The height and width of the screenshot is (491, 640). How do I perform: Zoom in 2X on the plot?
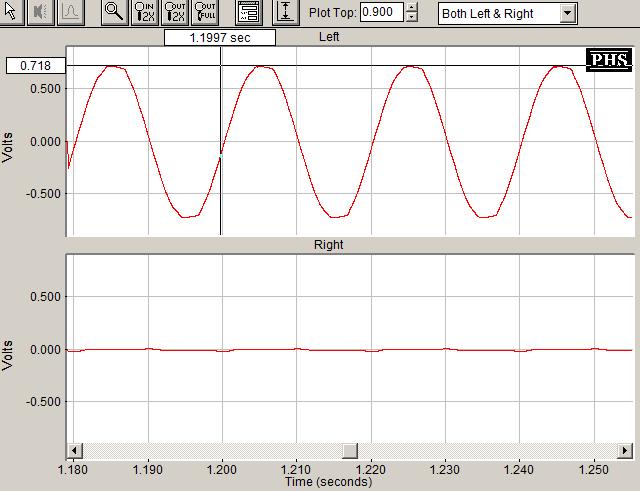pos(144,12)
